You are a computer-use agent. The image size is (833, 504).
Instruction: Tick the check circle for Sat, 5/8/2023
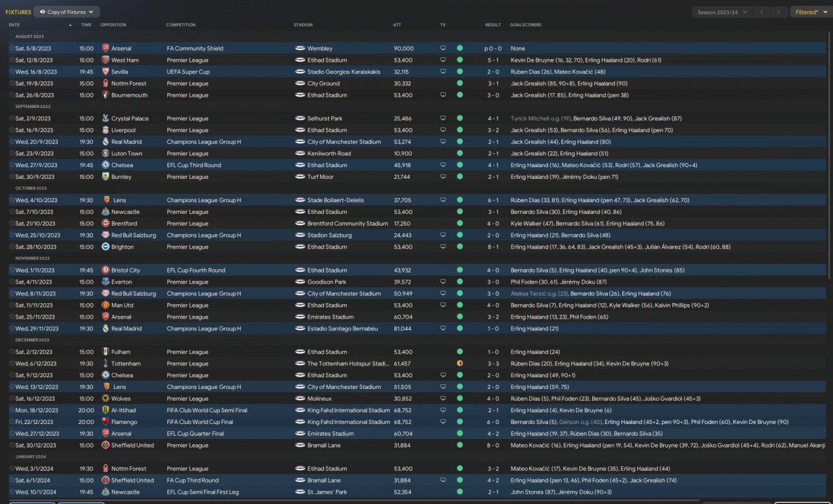(12, 48)
